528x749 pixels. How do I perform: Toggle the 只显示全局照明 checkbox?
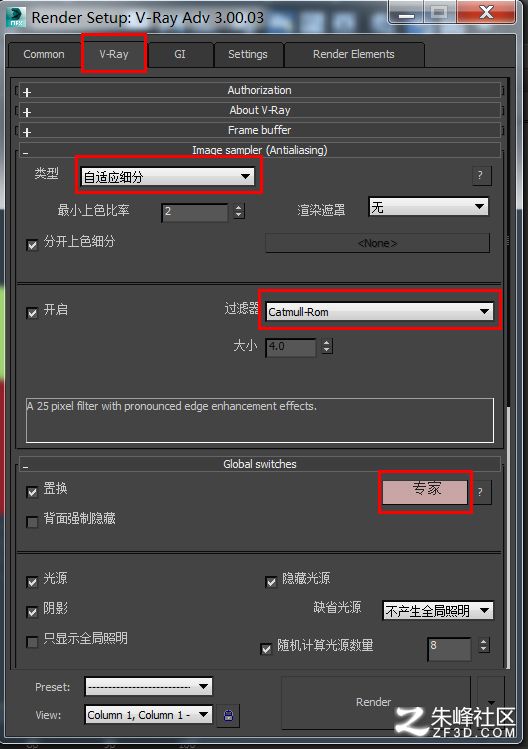tap(32, 642)
